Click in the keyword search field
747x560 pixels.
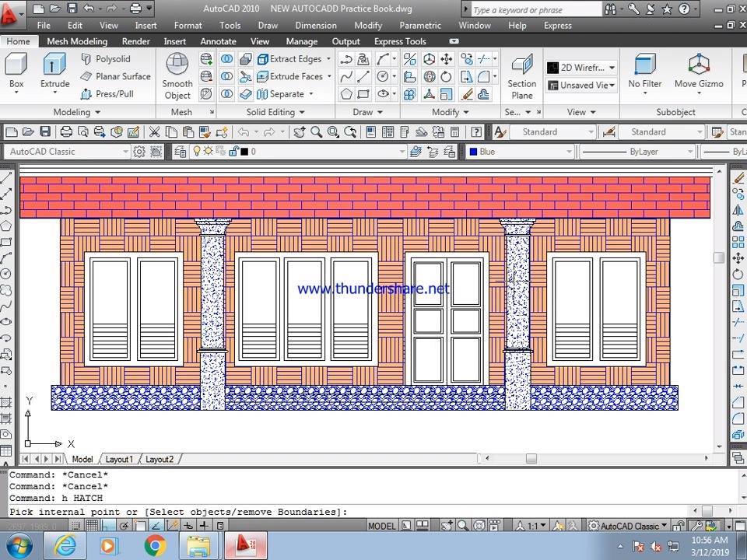536,9
